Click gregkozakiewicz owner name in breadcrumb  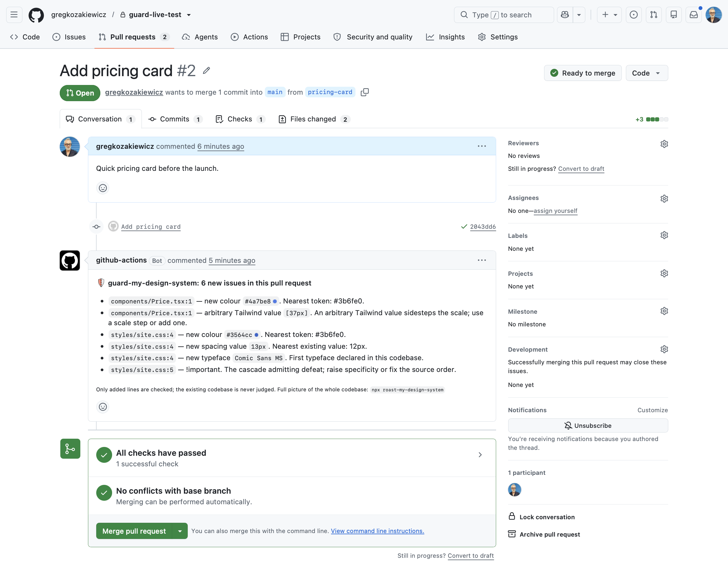(79, 15)
